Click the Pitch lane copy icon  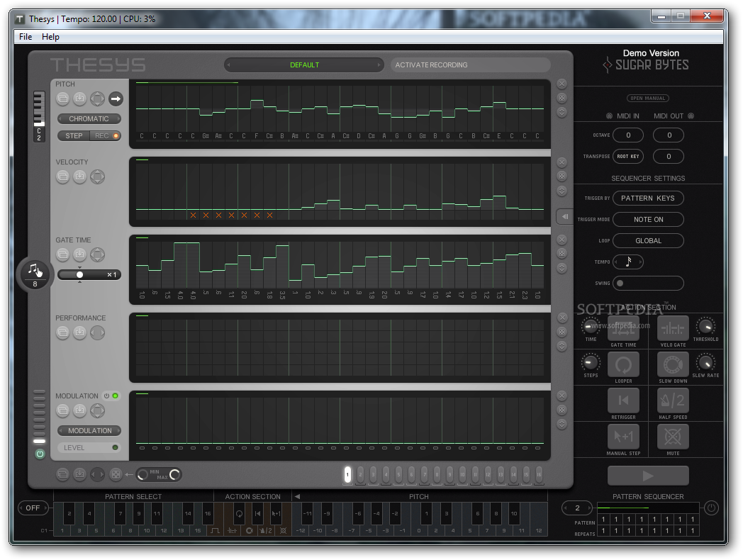click(x=62, y=99)
